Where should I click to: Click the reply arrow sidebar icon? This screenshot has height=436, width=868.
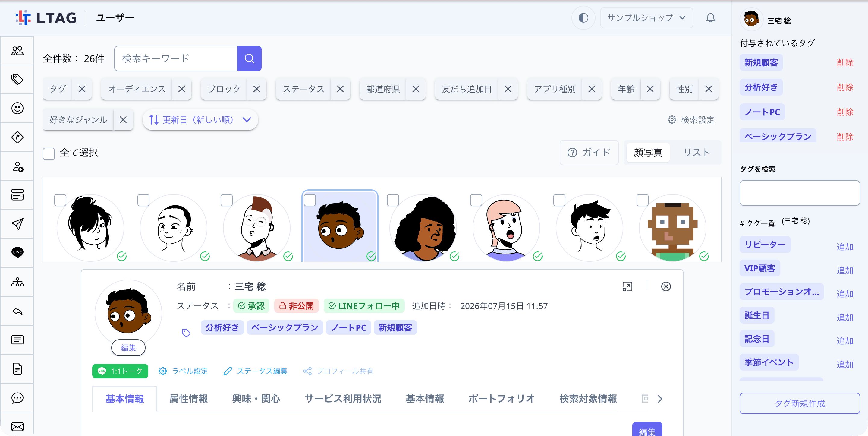click(17, 311)
